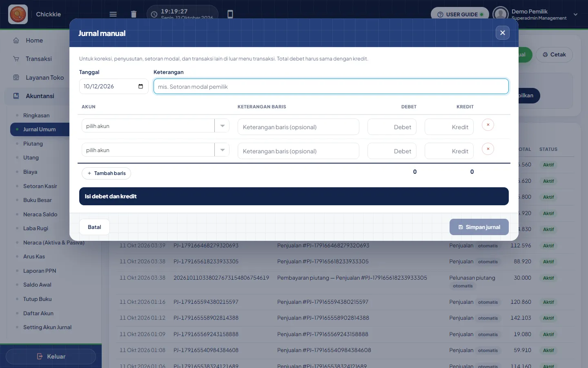Image resolution: width=588 pixels, height=368 pixels.
Task: Click the first row's Debet field
Action: click(392, 127)
